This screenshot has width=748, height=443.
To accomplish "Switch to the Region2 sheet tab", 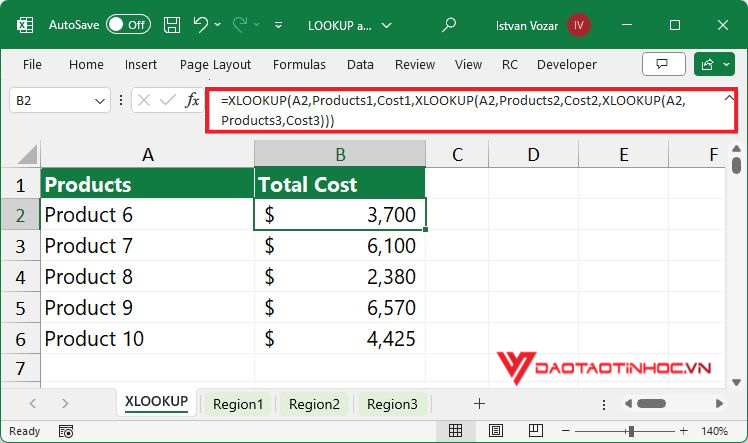I will coord(314,404).
